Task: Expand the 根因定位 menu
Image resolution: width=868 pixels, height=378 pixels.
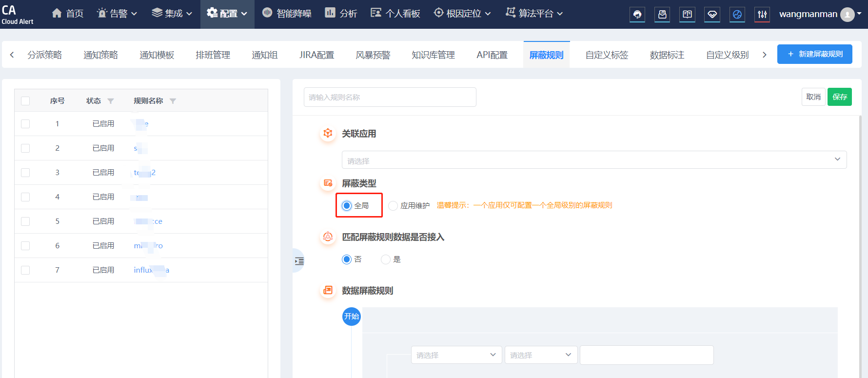Action: [488, 14]
